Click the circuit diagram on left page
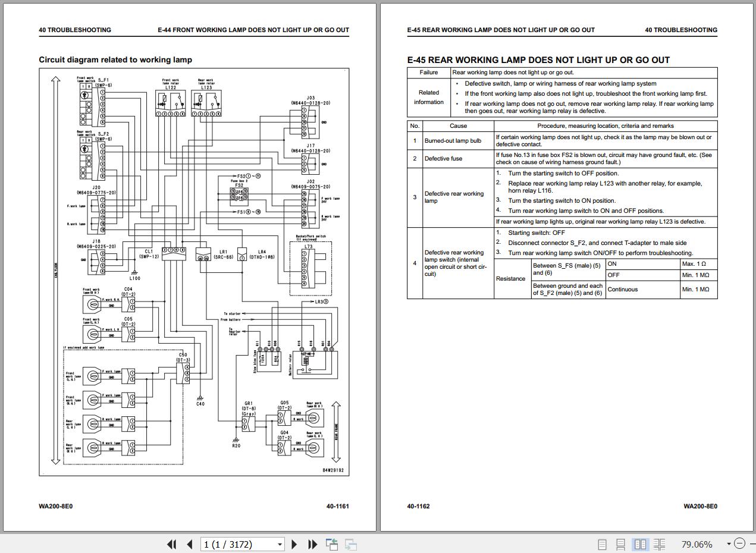This screenshot has width=756, height=553. 194,272
